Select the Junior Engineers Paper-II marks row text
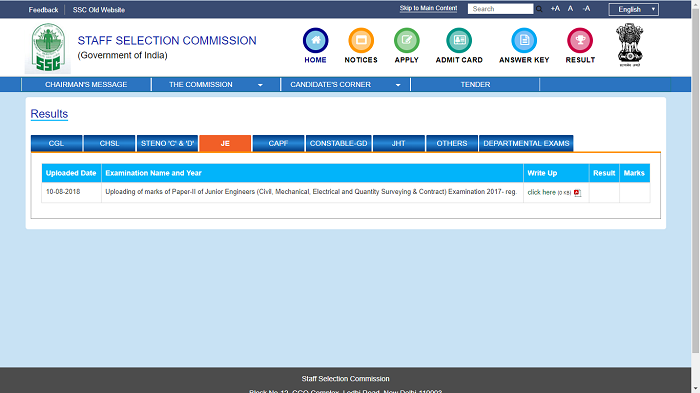The image size is (700, 393). pyautogui.click(x=311, y=192)
